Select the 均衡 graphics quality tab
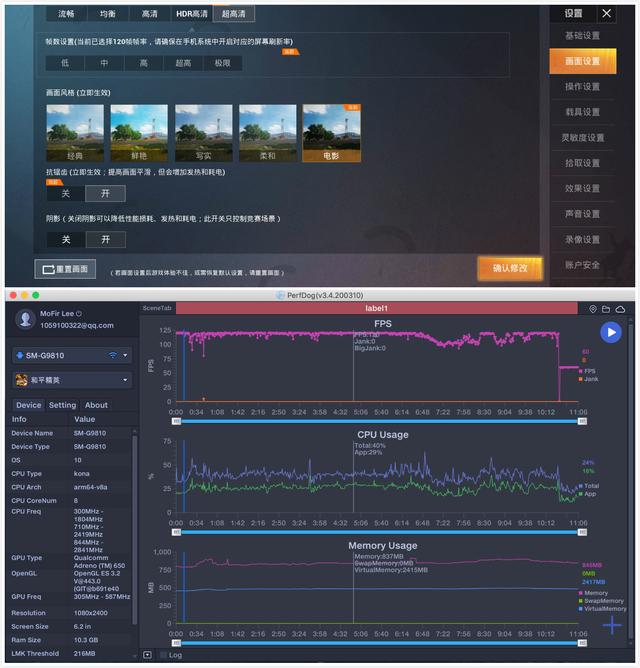The width and height of the screenshot is (640, 668). (107, 14)
